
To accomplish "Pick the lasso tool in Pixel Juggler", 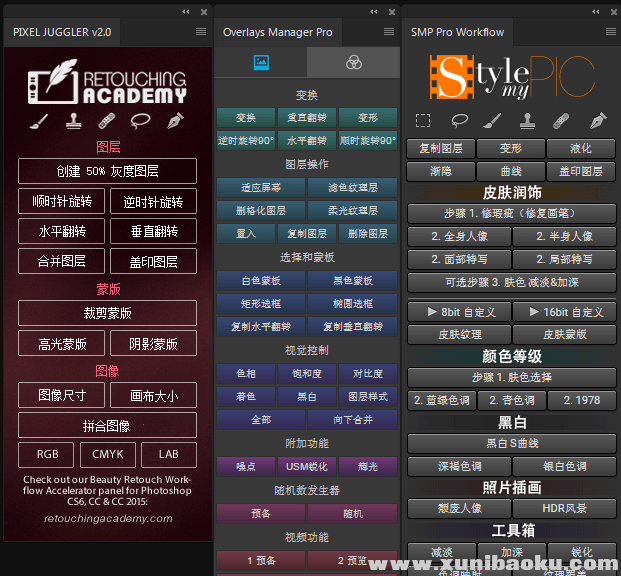I will click(141, 122).
